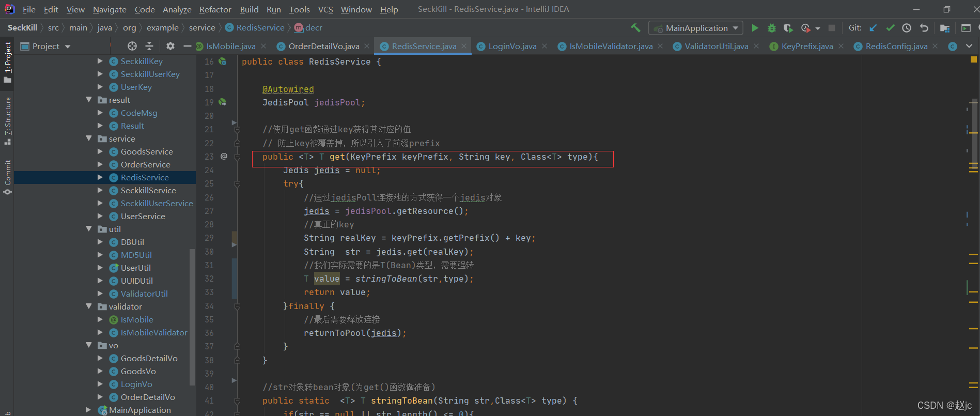The height and width of the screenshot is (416, 980).
Task: Close the RedisService.java tab
Action: click(x=464, y=46)
